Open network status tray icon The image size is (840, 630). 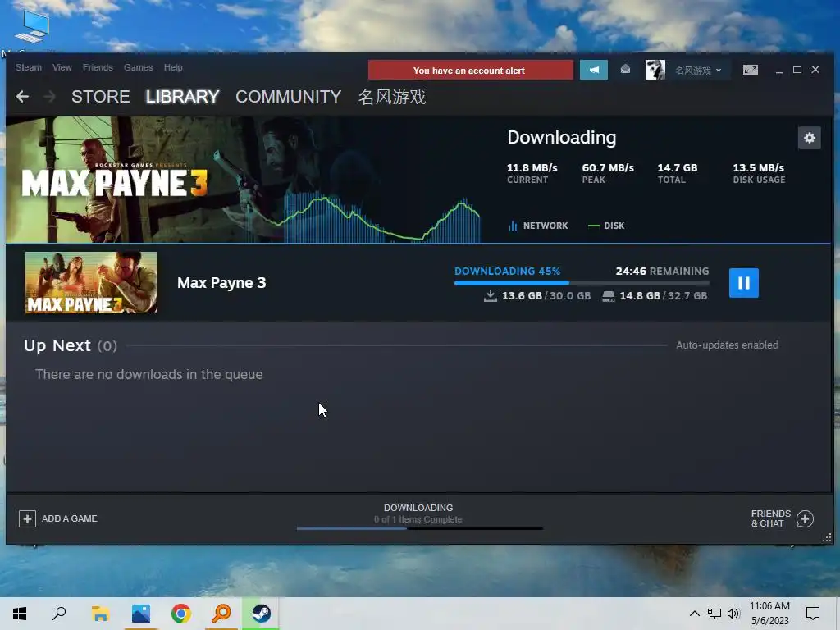(714, 614)
